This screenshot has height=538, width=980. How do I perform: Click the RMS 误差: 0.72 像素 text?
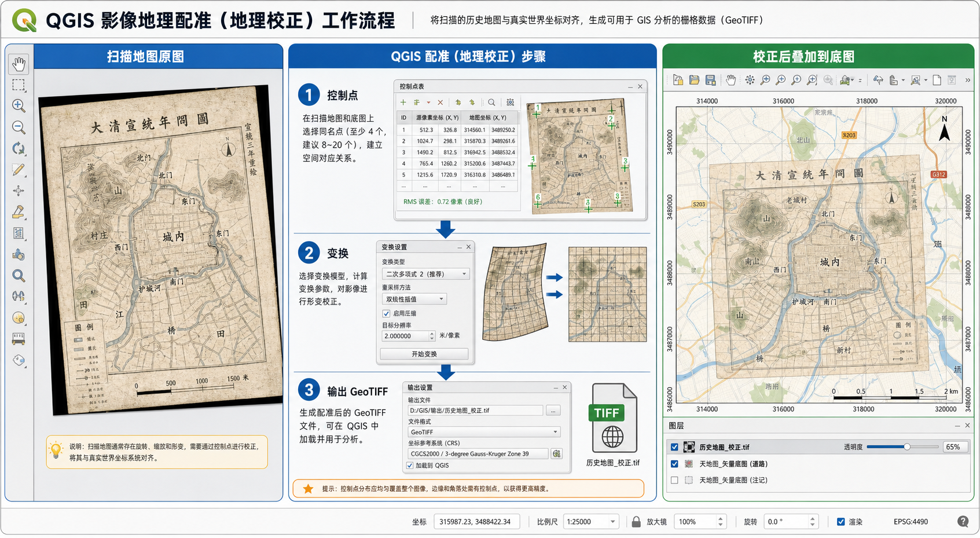442,202
